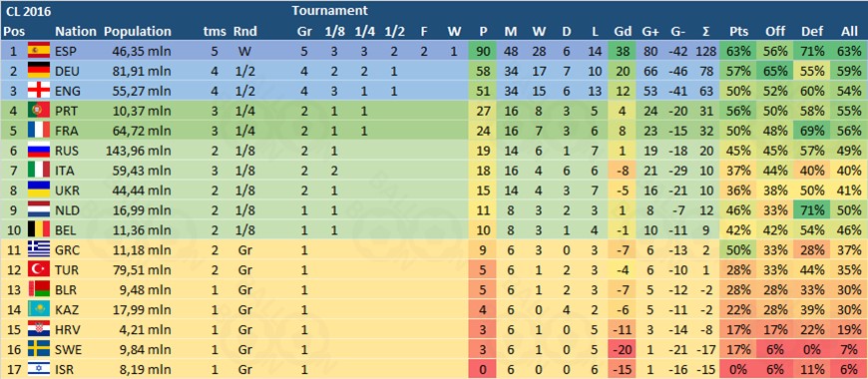This screenshot has height=379, width=868.
Task: Select the Turkey flag icon
Action: (x=39, y=269)
